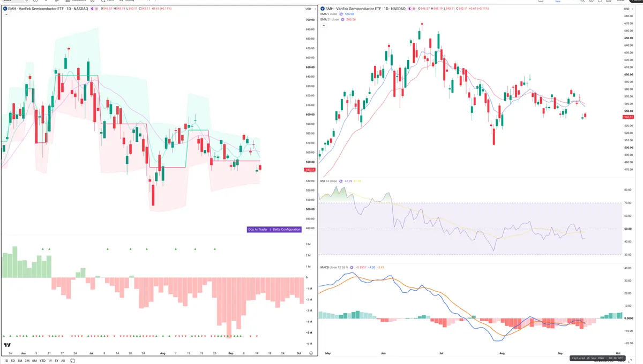Select the All time range
The width and height of the screenshot is (643, 364).
[63, 361]
